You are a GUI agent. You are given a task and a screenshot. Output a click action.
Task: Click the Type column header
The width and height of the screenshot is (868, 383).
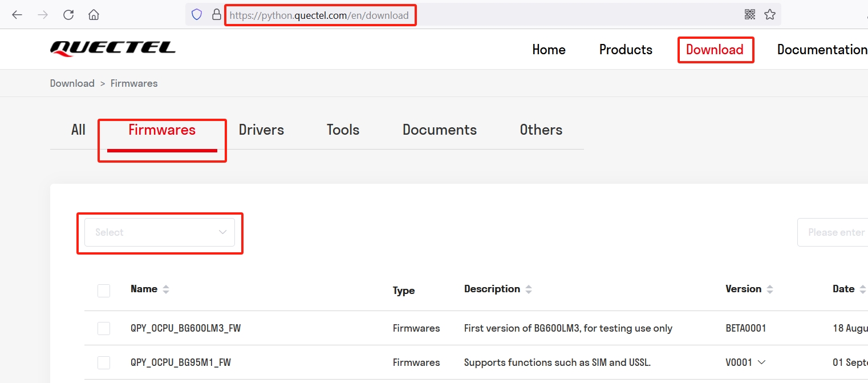point(404,291)
